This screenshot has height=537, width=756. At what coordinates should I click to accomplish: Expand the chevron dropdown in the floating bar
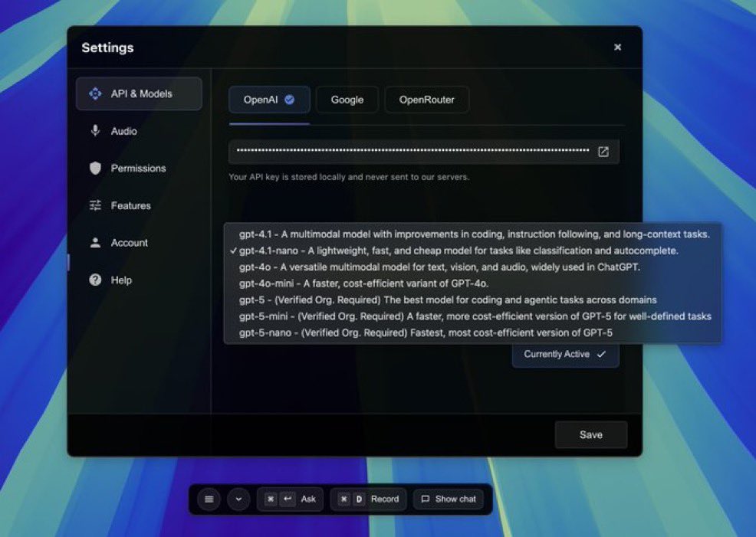[x=238, y=499]
